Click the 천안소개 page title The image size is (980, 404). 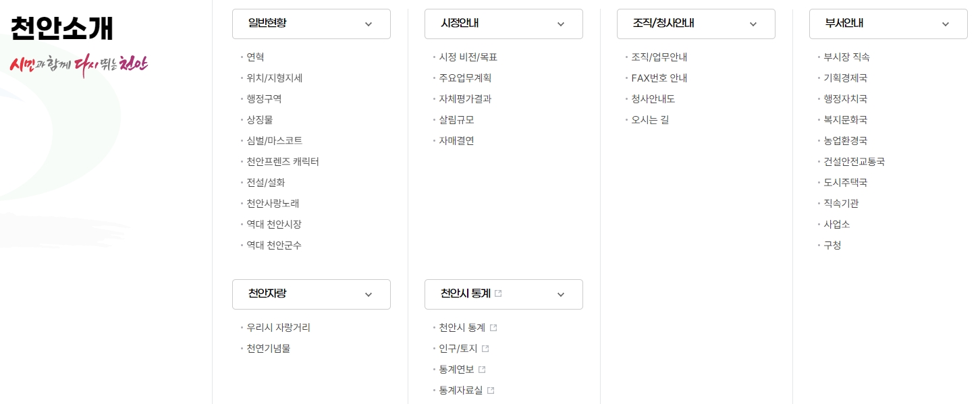(x=61, y=28)
